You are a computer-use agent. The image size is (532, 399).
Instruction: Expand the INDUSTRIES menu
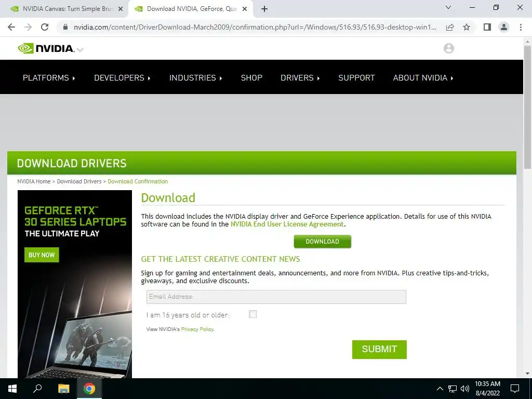pos(196,78)
